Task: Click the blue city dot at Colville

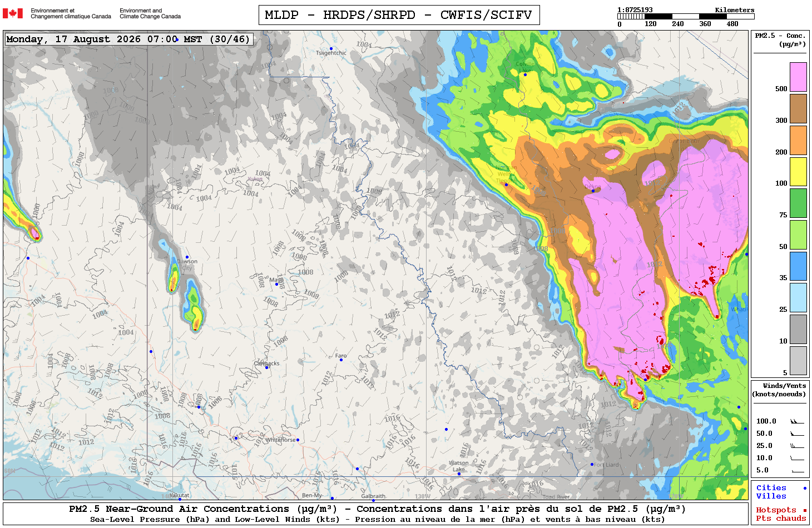Action: click(525, 74)
